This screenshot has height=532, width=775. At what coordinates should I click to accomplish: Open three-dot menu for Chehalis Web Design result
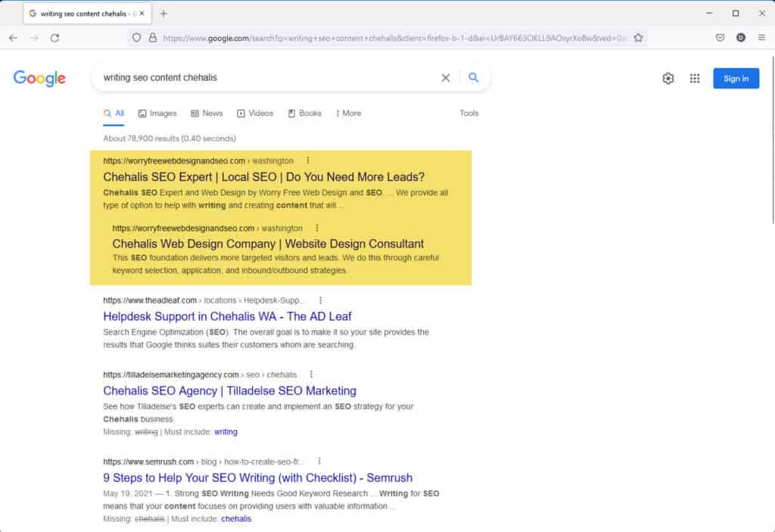point(317,228)
